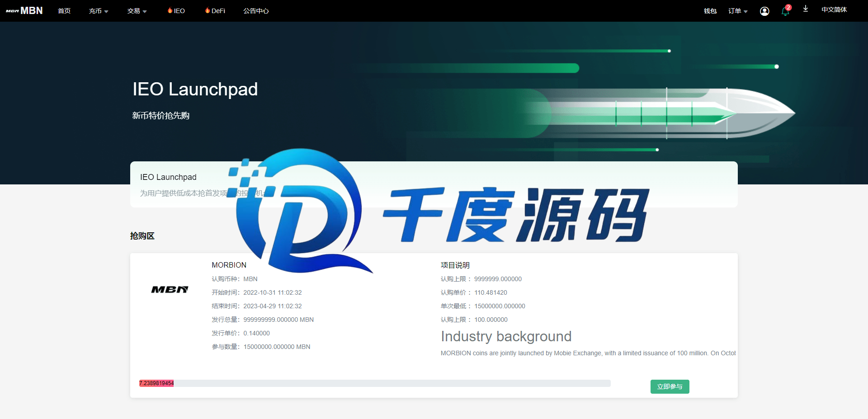Viewport: 868px width, 419px height.
Task: Select 认购上限 value 100.000000
Action: [491, 320]
